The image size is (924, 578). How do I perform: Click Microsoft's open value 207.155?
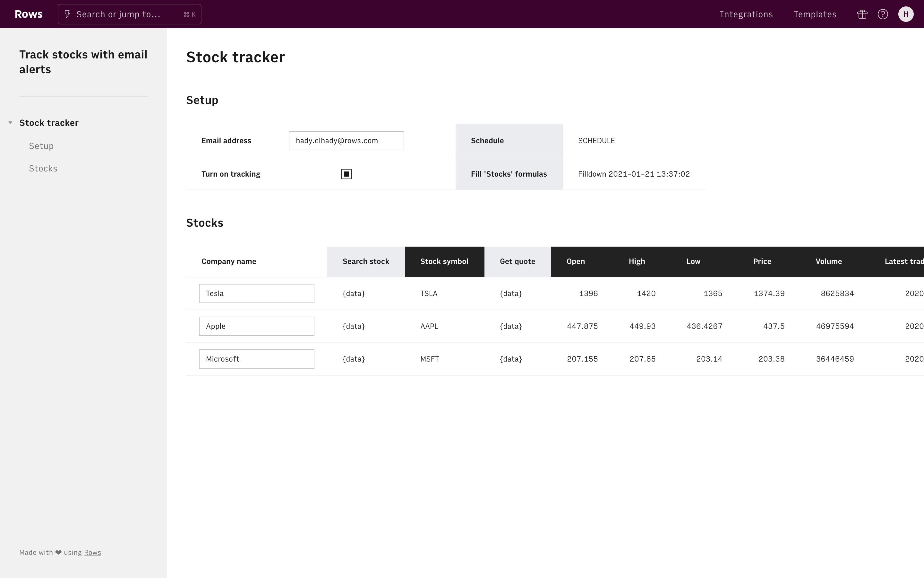(x=582, y=359)
